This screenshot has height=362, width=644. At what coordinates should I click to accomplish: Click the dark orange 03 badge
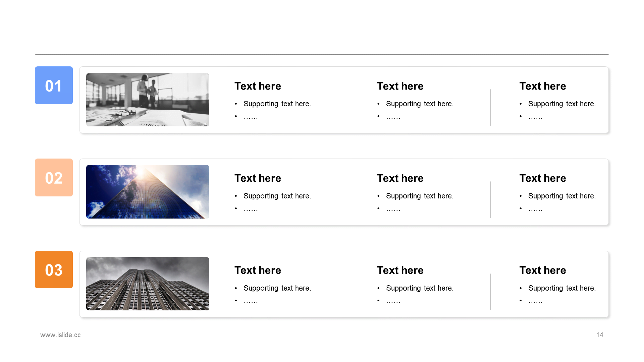(54, 269)
